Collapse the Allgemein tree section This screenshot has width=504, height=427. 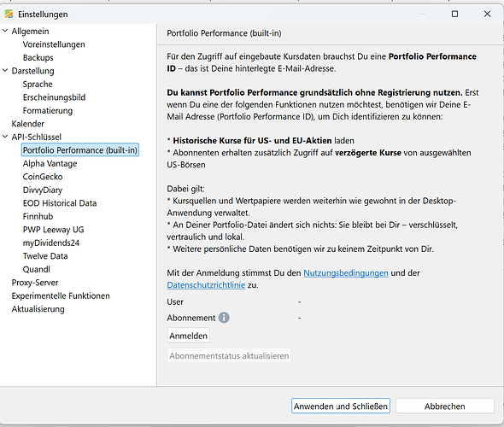coord(5,31)
